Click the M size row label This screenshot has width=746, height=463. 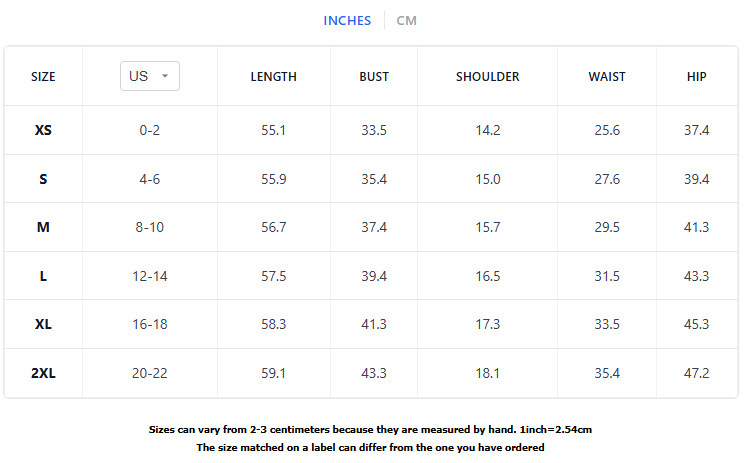pos(43,227)
